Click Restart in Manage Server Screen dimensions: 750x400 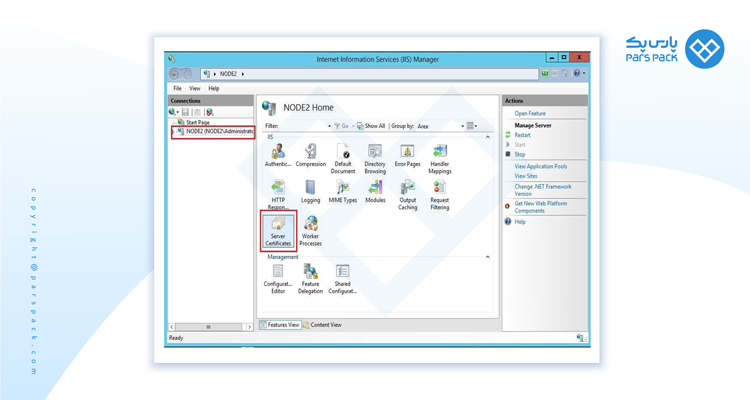click(x=522, y=135)
